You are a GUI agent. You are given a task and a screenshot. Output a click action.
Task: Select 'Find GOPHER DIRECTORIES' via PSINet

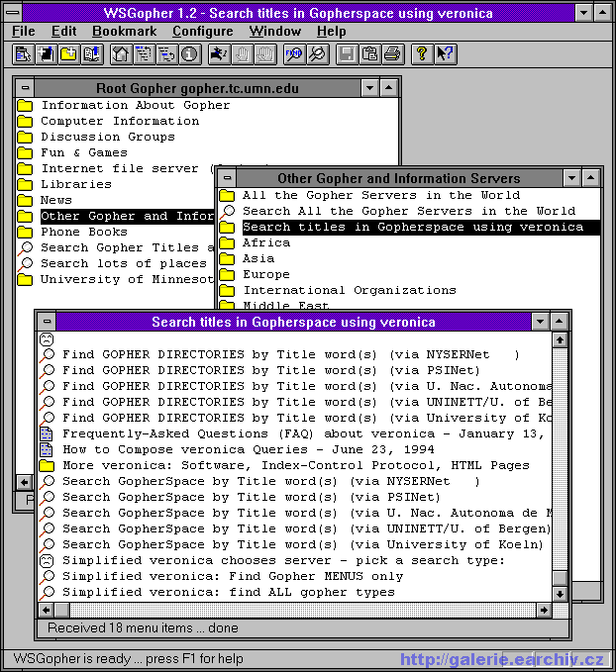click(x=271, y=371)
